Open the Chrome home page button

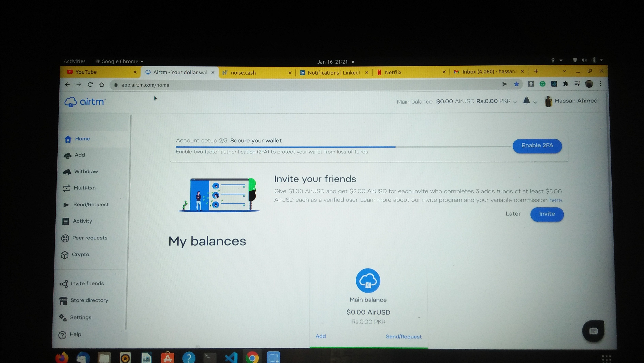(102, 84)
